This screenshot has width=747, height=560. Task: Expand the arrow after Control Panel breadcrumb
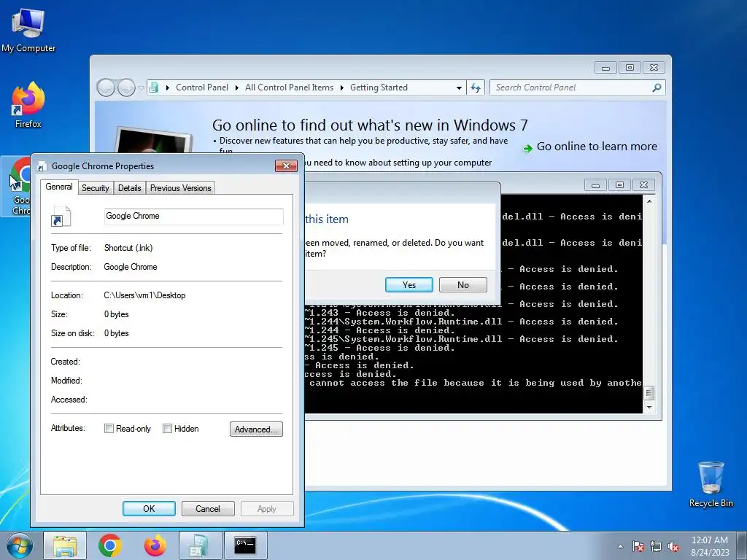(237, 87)
